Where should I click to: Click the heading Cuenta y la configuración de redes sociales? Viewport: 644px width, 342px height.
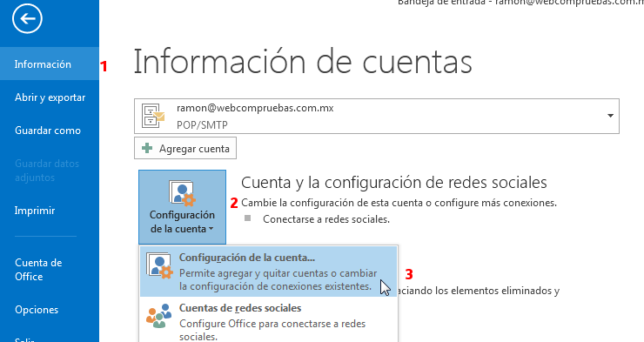pos(394,182)
